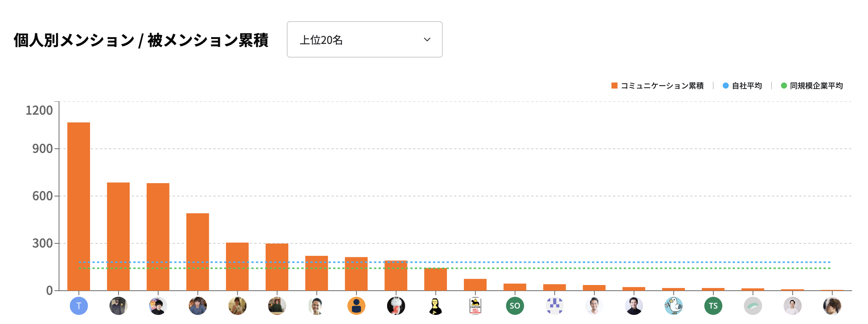
Task: Toggle 同規模企業平均 legend item
Action: (812, 86)
